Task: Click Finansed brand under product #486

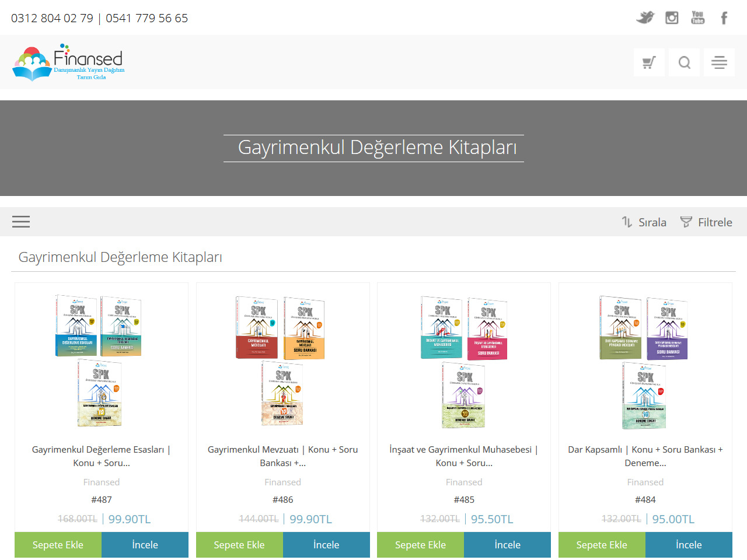Action: pyautogui.click(x=283, y=482)
